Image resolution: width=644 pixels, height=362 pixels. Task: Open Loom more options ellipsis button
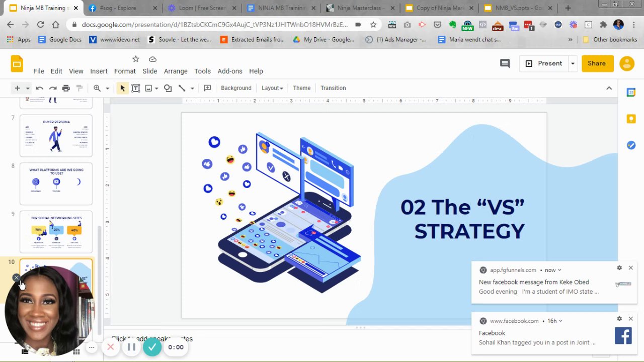(92, 347)
